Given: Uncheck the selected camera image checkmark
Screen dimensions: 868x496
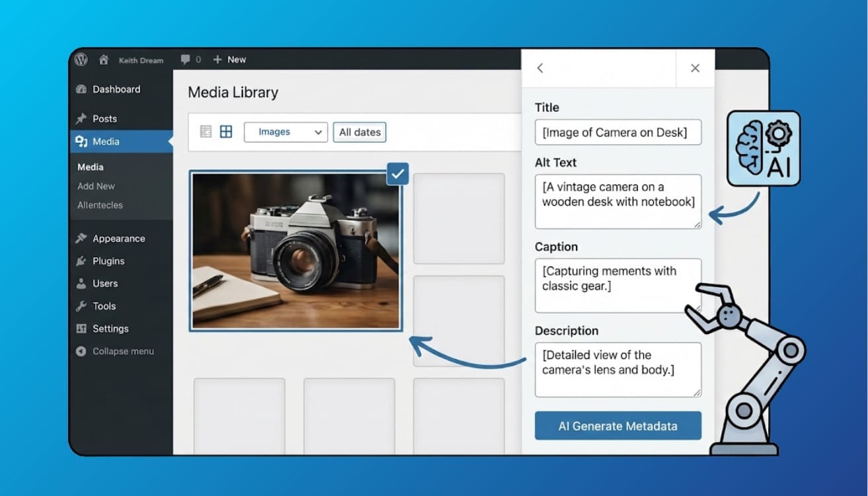Looking at the screenshot, I should pyautogui.click(x=397, y=174).
